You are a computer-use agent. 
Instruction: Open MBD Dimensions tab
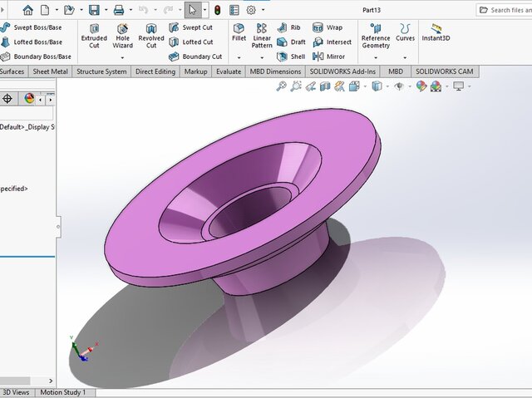[x=275, y=71]
